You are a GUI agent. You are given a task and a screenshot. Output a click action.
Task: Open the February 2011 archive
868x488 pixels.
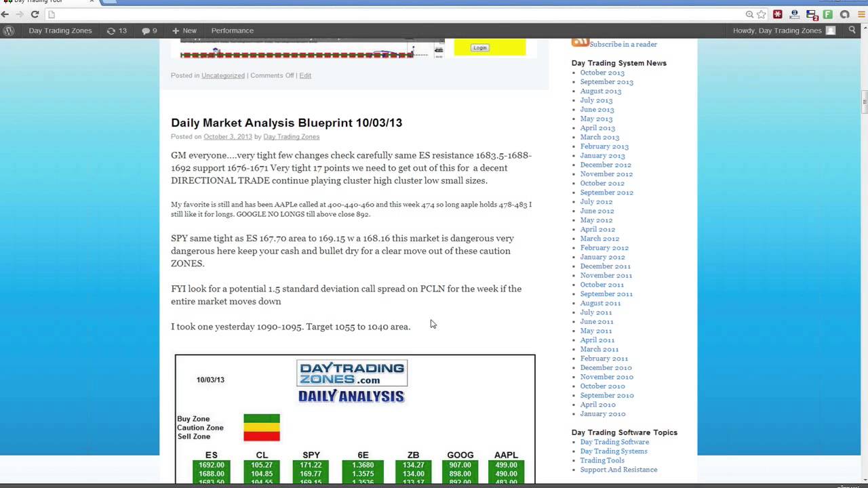coord(604,359)
